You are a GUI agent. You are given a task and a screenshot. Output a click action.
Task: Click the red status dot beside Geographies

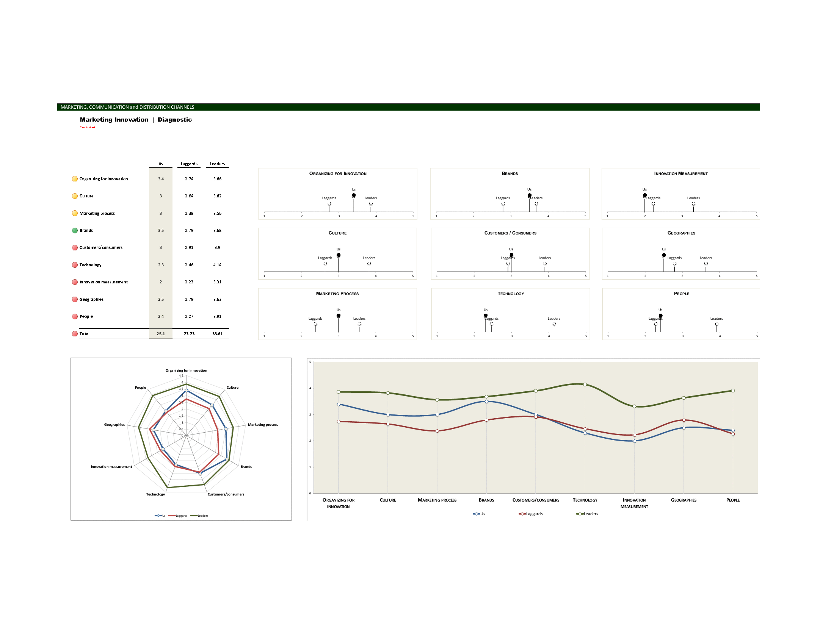click(75, 300)
